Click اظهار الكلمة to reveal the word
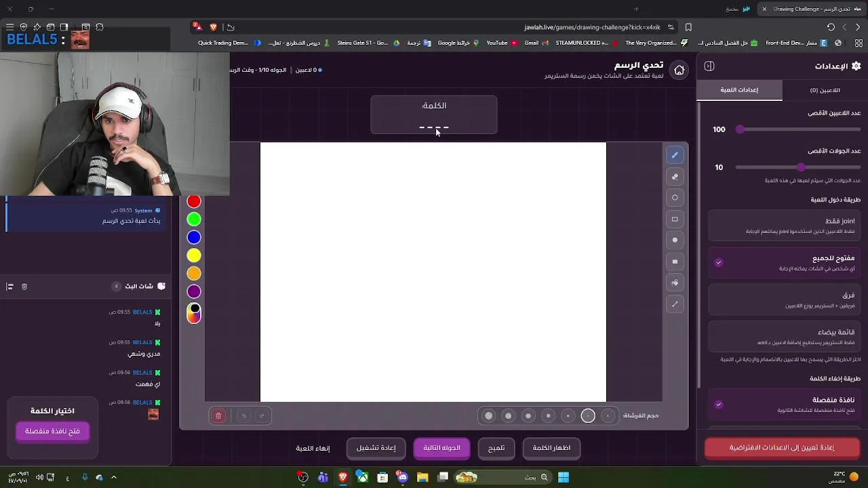Image resolution: width=868 pixels, height=488 pixels. click(x=551, y=448)
